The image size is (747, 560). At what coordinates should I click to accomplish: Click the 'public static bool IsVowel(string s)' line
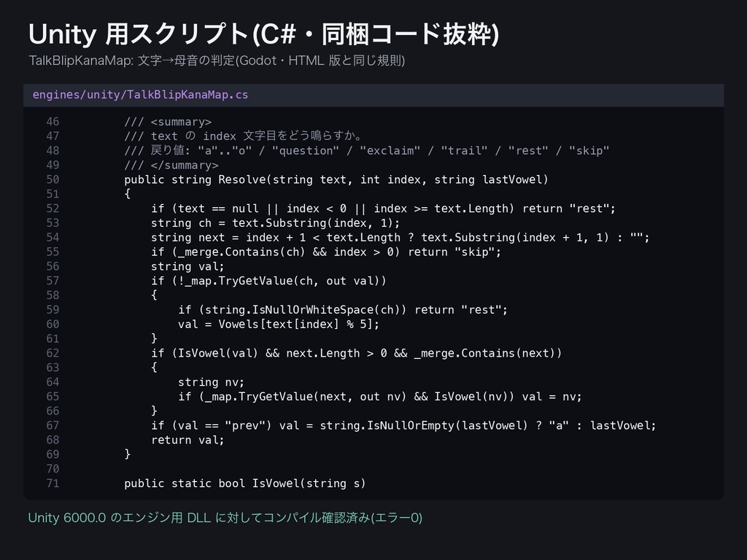245,483
